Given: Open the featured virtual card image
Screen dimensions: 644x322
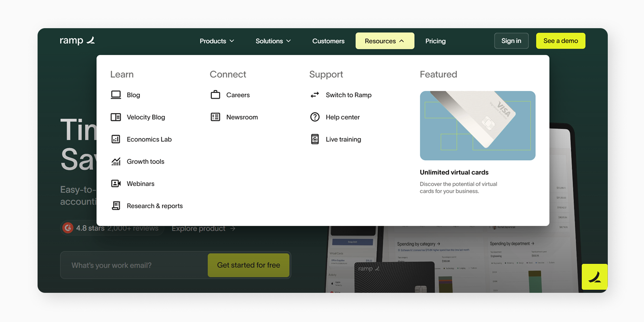Looking at the screenshot, I should pyautogui.click(x=478, y=125).
